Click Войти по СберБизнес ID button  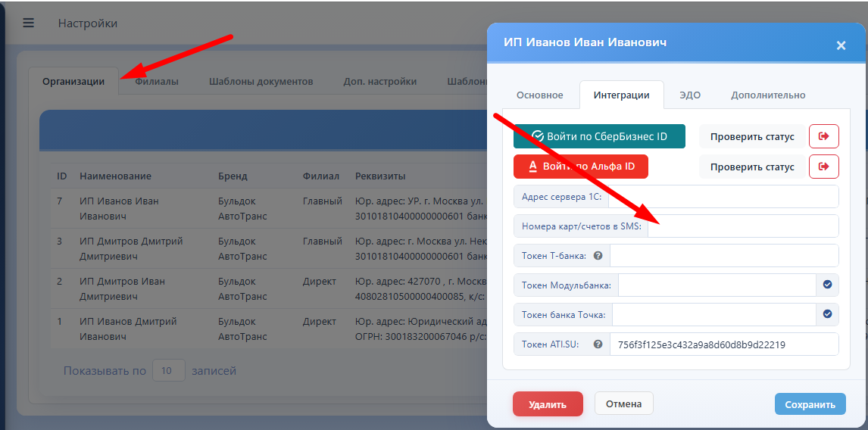[x=600, y=136]
